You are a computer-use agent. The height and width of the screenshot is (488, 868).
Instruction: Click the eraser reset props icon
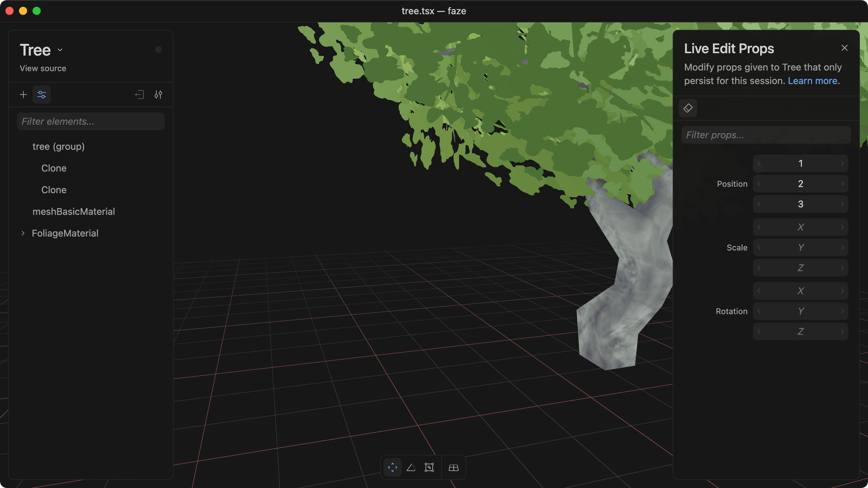[688, 108]
